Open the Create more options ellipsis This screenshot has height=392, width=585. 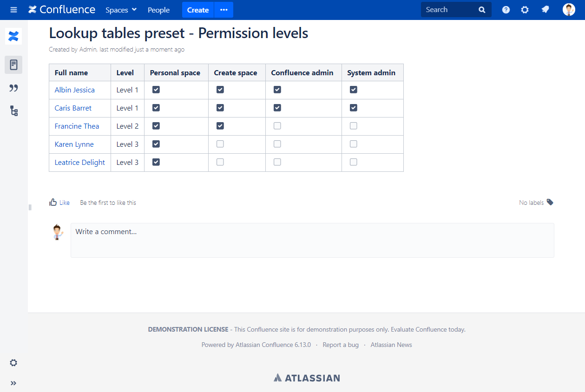tap(224, 10)
